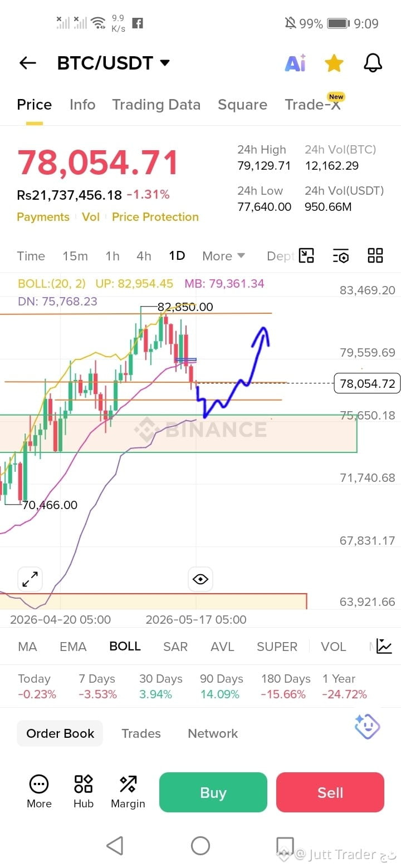The image size is (401, 868).
Task: Tap the Payments tag
Action: (43, 217)
